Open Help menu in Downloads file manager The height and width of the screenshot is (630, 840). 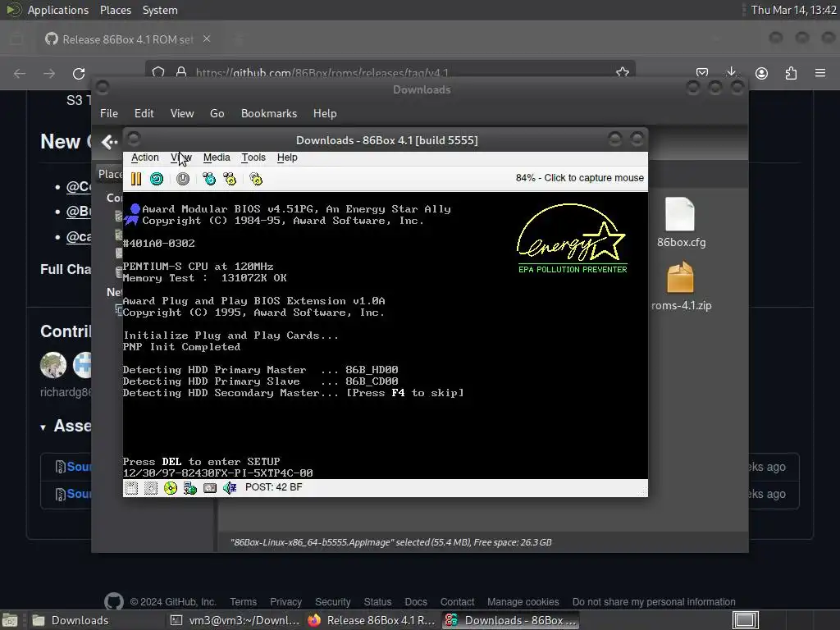tap(325, 113)
